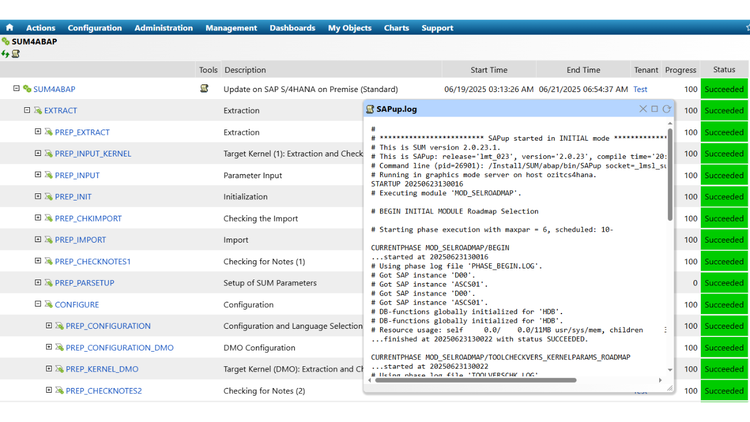Open the PREP_INIT link

tap(73, 197)
